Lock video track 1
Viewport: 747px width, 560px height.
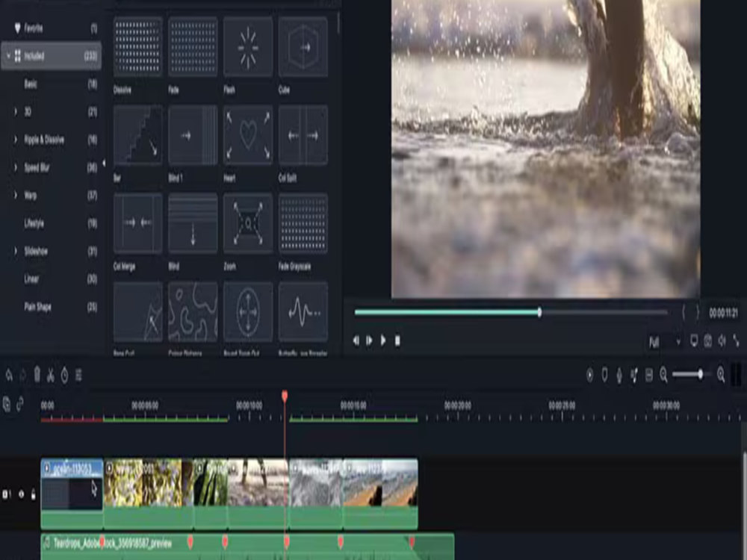[34, 495]
